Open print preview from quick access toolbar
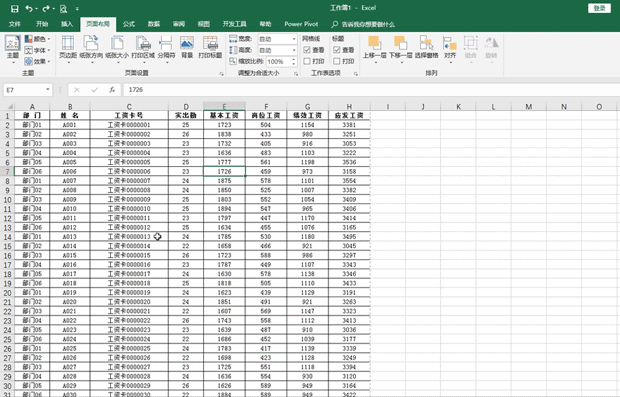The height and width of the screenshot is (397, 620). [63, 8]
